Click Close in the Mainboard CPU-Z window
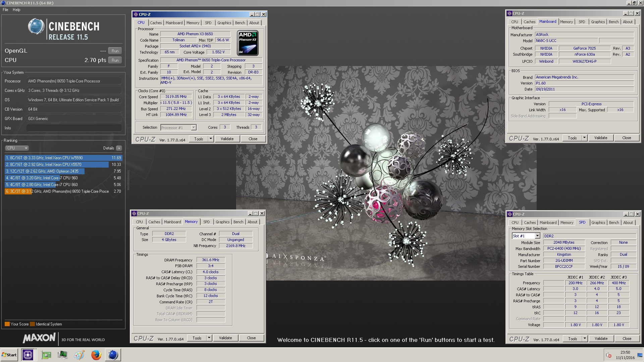The width and height of the screenshot is (644, 362). (x=626, y=138)
